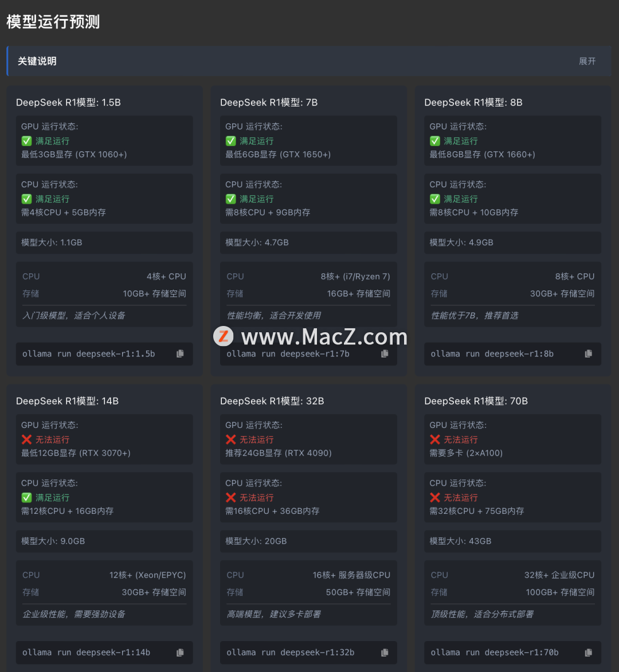The image size is (619, 672).
Task: Click 推荐24GB显存 (RTX 4090) text
Action: (x=279, y=453)
